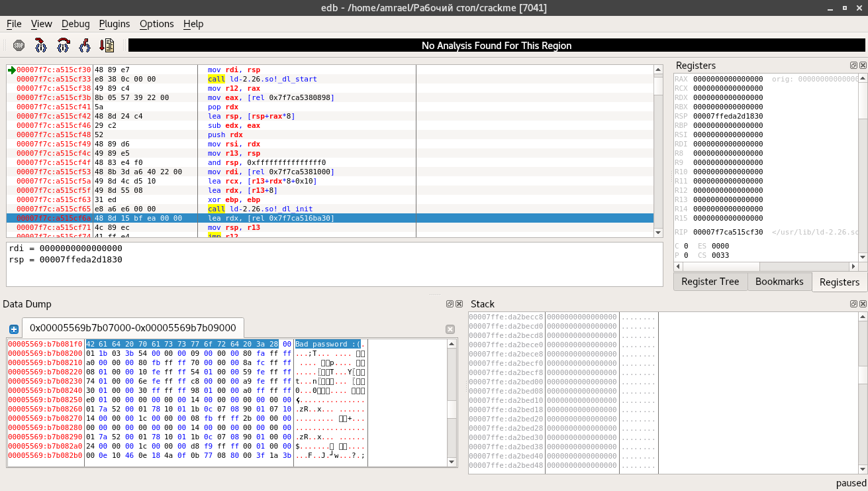Viewport: 868px width, 491px height.
Task: Close the Stack panel
Action: coord(863,304)
